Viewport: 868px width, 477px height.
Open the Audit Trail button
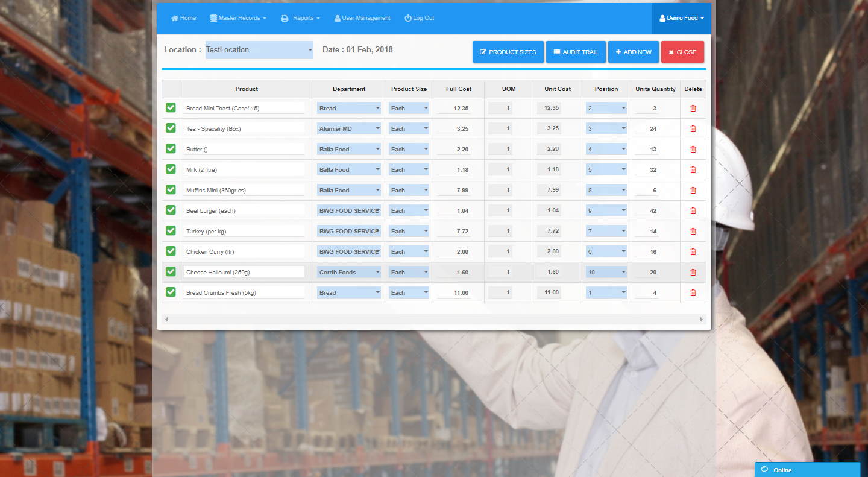pos(576,52)
